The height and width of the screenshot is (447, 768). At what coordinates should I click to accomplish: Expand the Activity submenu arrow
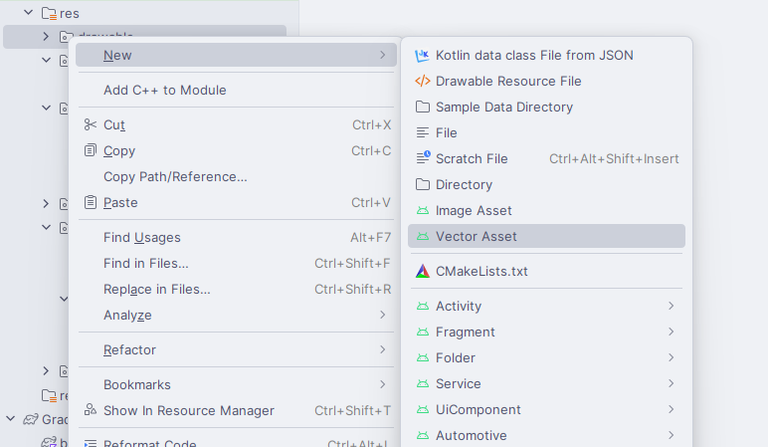click(x=671, y=306)
